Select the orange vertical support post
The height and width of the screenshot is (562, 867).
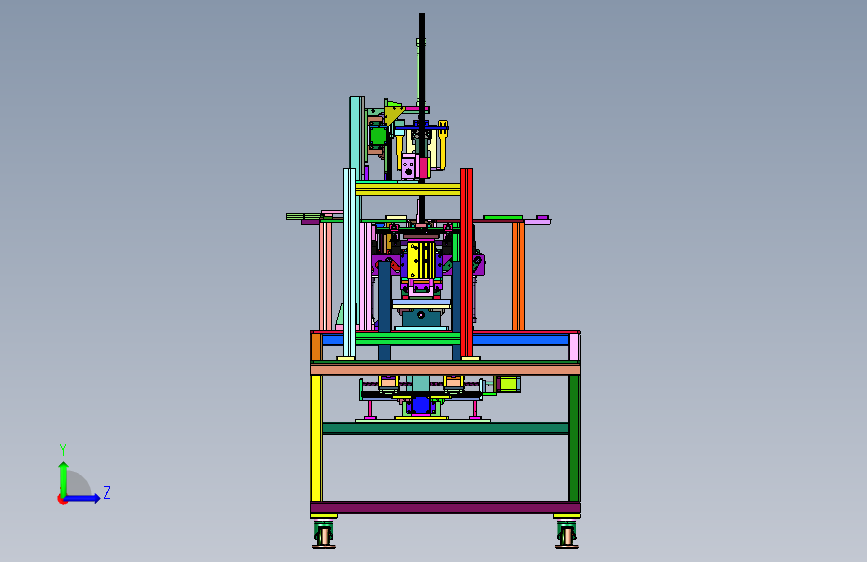(x=518, y=276)
